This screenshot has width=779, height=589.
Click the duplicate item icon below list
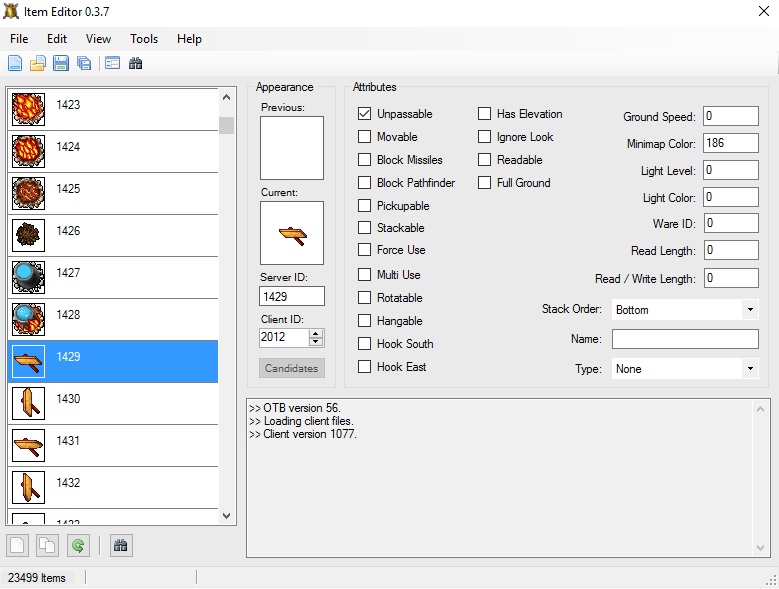pos(47,546)
